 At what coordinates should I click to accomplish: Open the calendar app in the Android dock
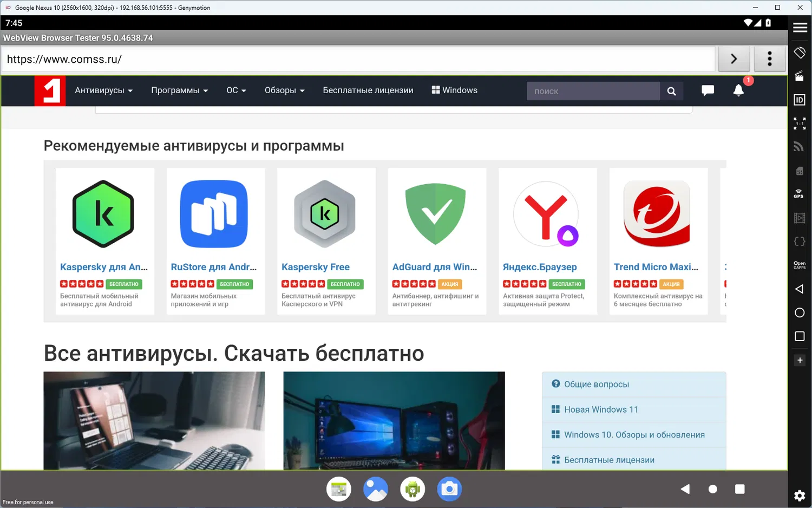pos(339,489)
